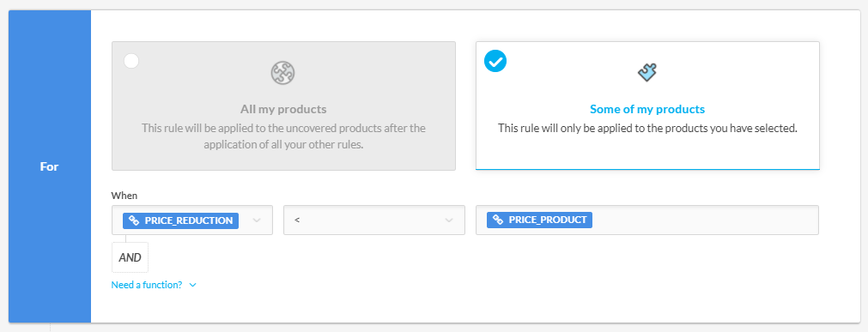This screenshot has width=868, height=332.
Task: Click the Some of my products heading
Action: coord(647,109)
